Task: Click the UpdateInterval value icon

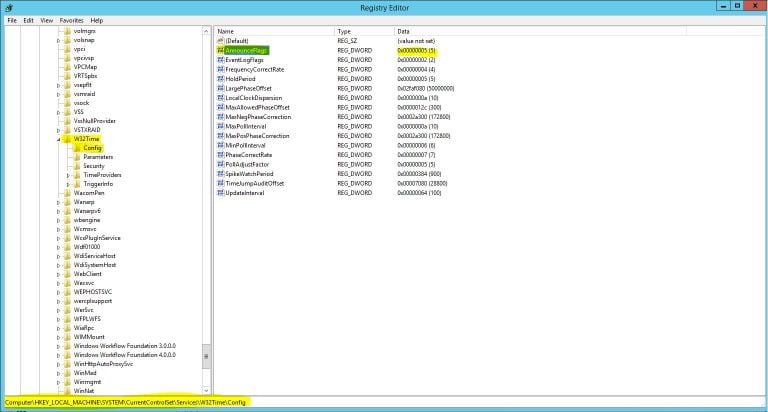Action: (x=220, y=193)
